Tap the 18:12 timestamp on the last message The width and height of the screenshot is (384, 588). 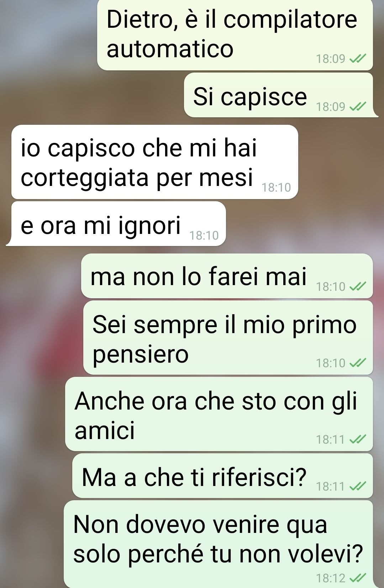tap(331, 578)
